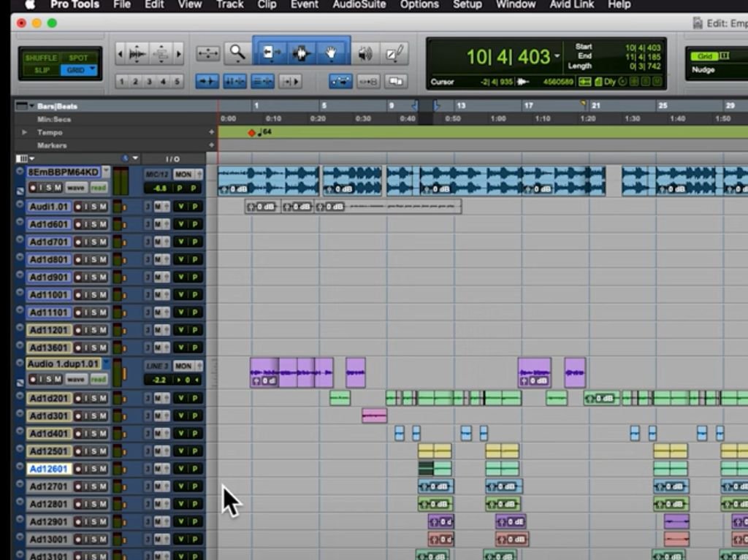Open the AudioSuite menu

[359, 5]
